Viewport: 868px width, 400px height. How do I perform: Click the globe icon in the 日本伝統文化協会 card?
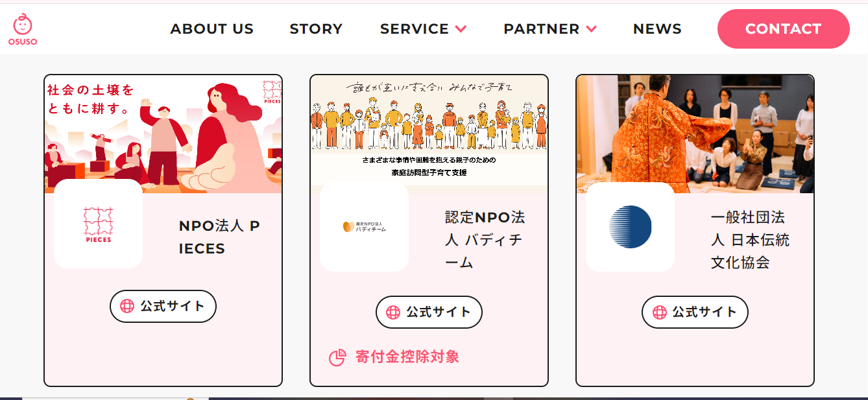coord(659,312)
